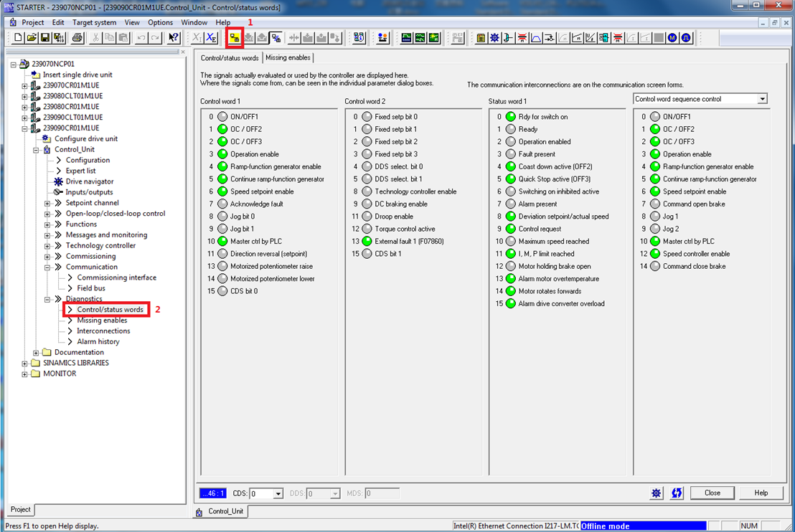Click the blue M motor icon
This screenshot has height=532, width=795.
672,37
